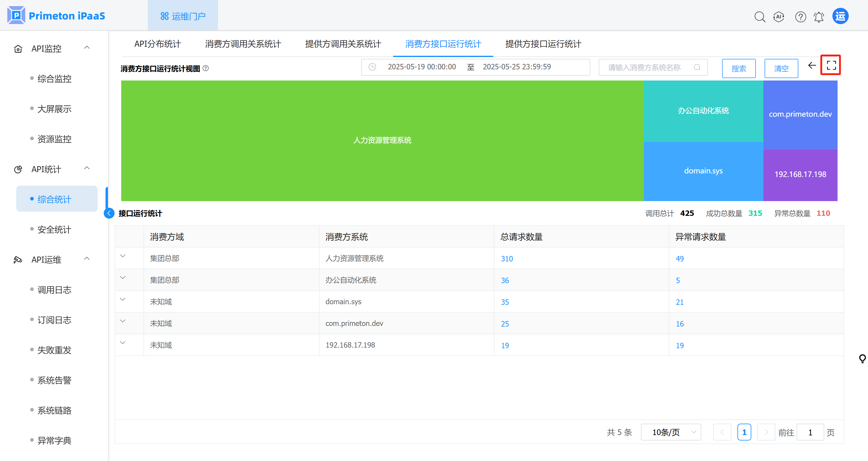
Task: Click the help question mark icon
Action: pyautogui.click(x=800, y=17)
